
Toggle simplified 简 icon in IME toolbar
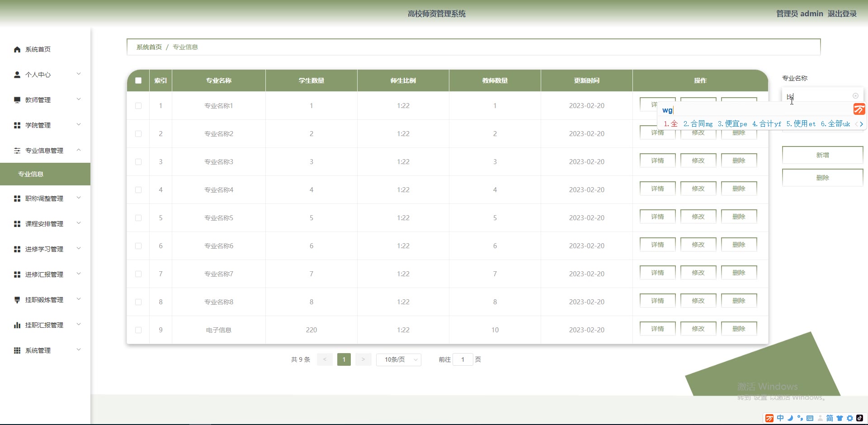coord(830,418)
